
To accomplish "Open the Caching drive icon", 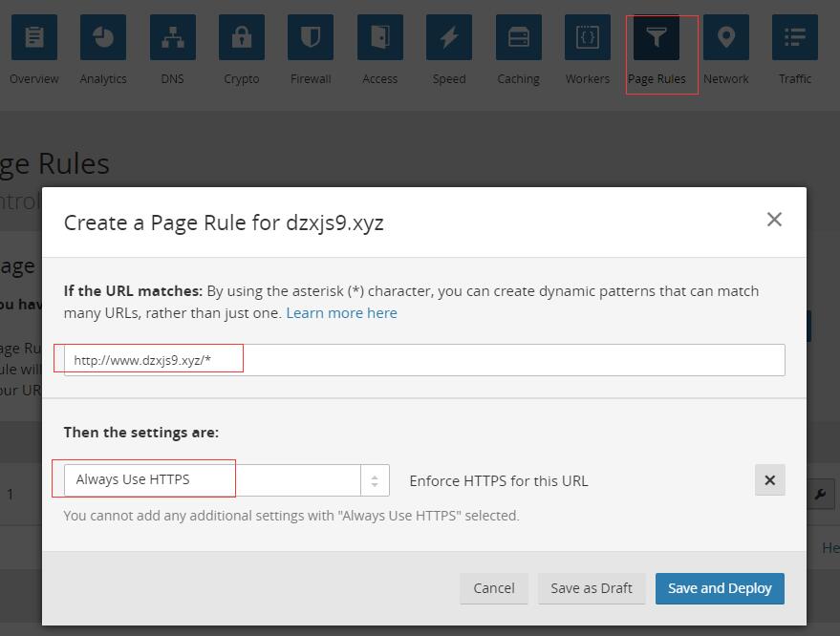I will [519, 37].
